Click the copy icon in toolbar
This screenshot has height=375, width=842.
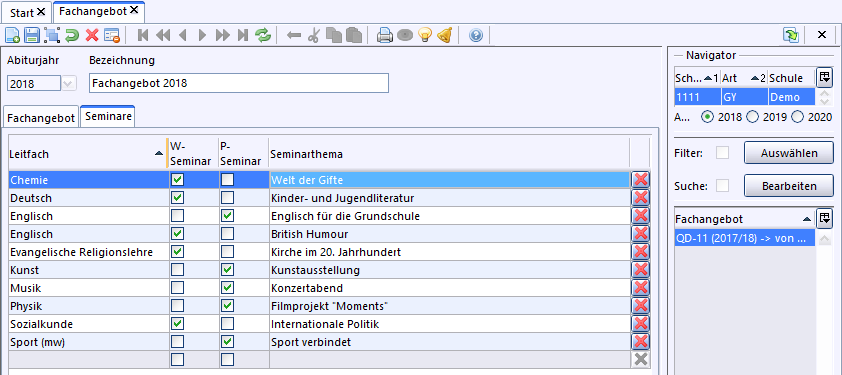(334, 35)
